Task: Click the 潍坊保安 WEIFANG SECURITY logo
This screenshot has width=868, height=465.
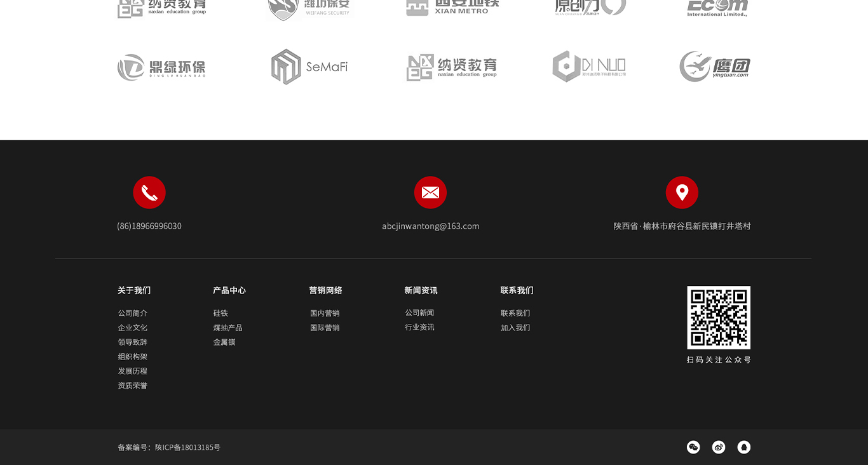Action: pos(309,10)
